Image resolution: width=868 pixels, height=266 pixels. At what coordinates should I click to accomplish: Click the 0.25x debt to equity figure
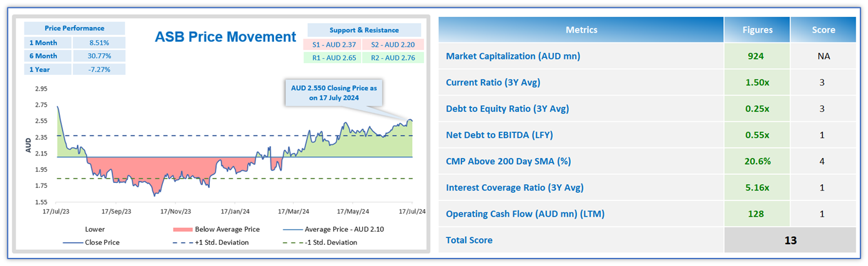[x=757, y=109]
